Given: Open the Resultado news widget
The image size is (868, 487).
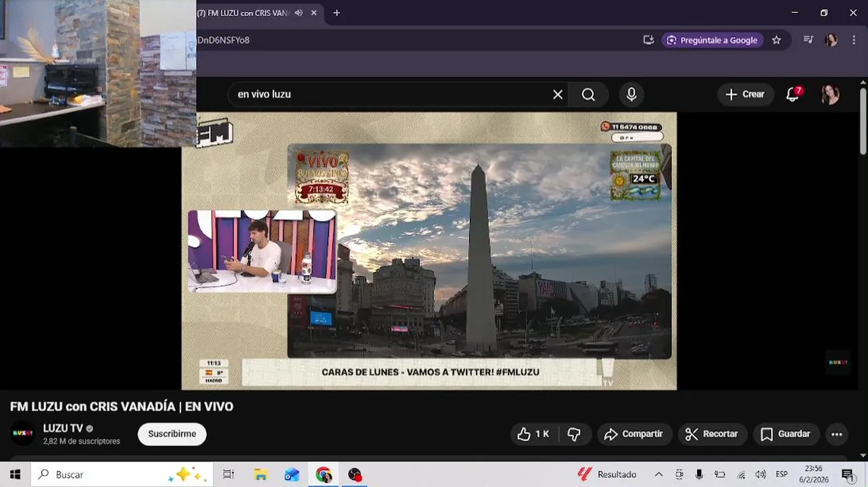Looking at the screenshot, I should (607, 475).
